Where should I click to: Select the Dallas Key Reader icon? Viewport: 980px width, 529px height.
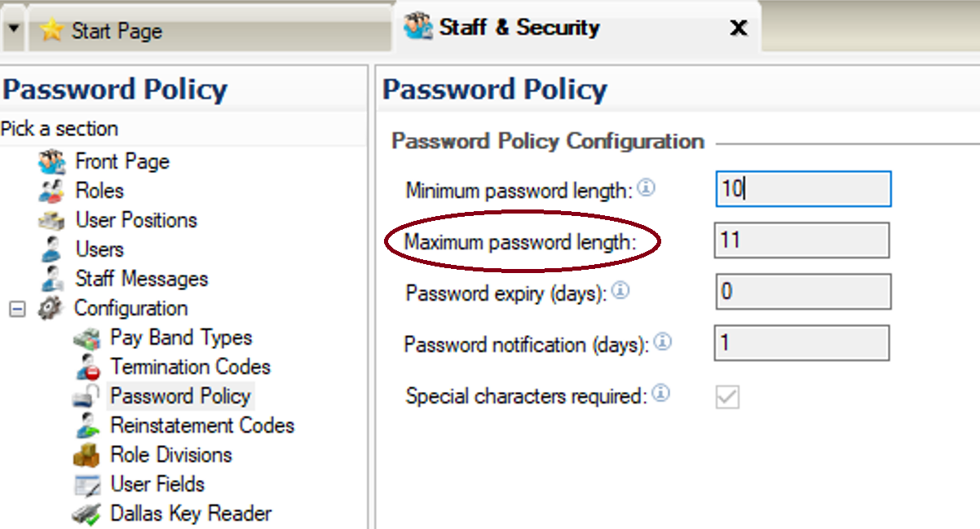click(87, 514)
